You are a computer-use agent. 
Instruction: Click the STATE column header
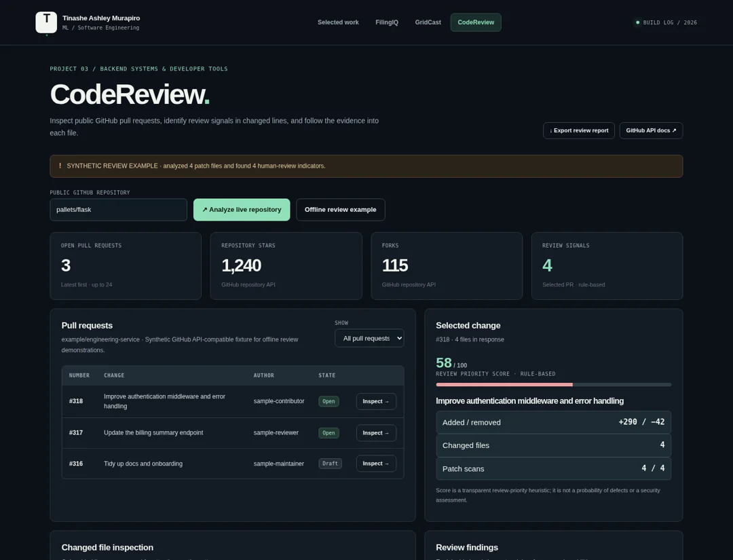(x=326, y=375)
